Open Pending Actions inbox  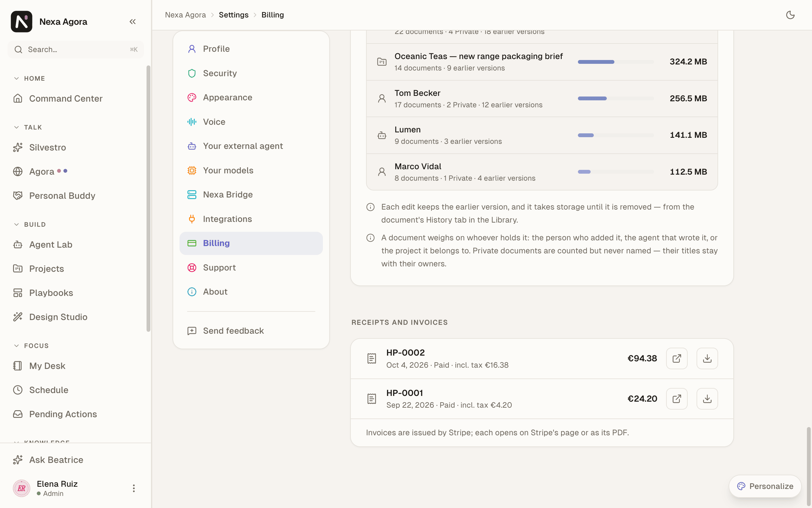tap(75, 414)
